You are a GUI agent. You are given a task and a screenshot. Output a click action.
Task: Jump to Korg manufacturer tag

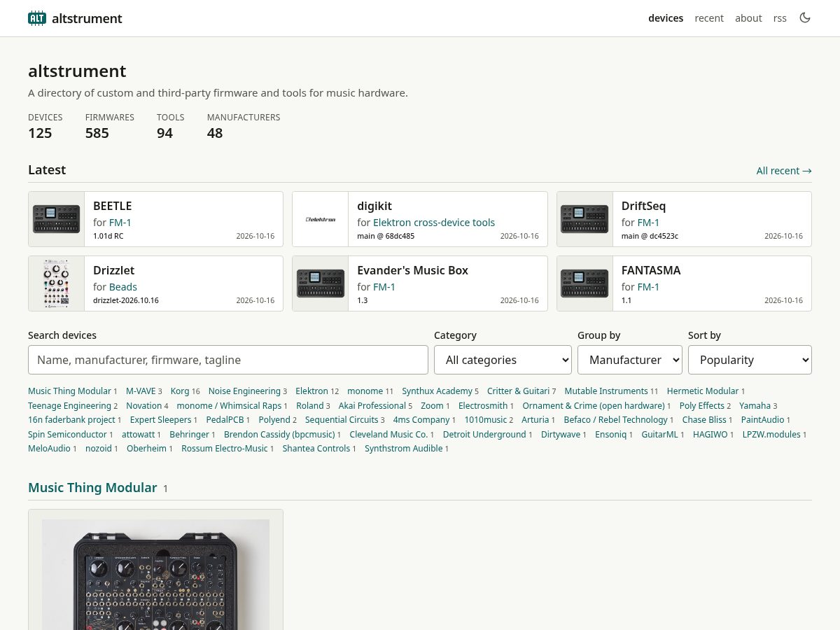coord(180,391)
